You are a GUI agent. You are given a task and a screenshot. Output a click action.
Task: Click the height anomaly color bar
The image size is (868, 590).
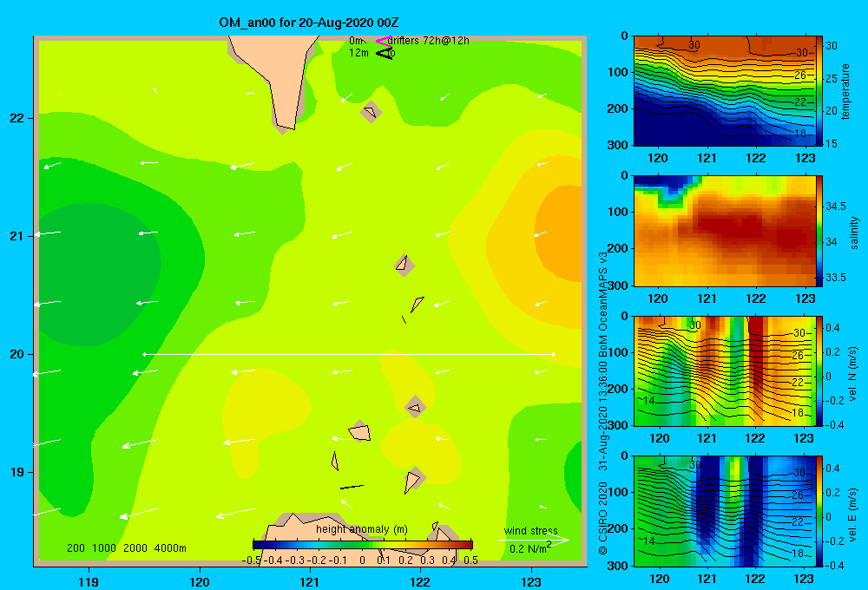363,545
